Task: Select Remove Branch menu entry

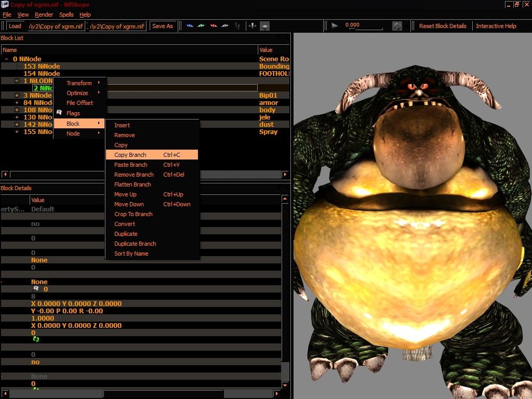Action: tap(152, 175)
